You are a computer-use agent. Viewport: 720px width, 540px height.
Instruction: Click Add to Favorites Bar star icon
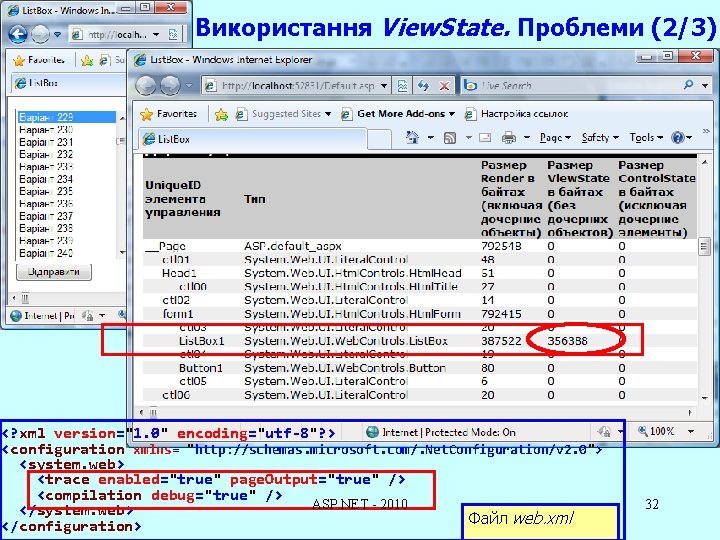(x=221, y=114)
